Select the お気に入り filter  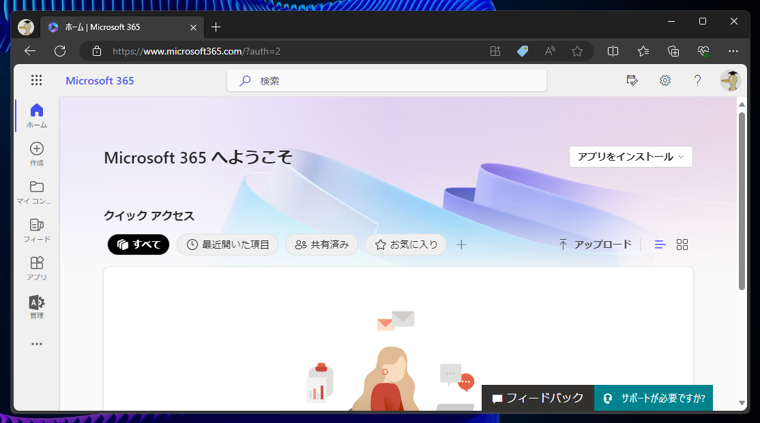tap(406, 245)
